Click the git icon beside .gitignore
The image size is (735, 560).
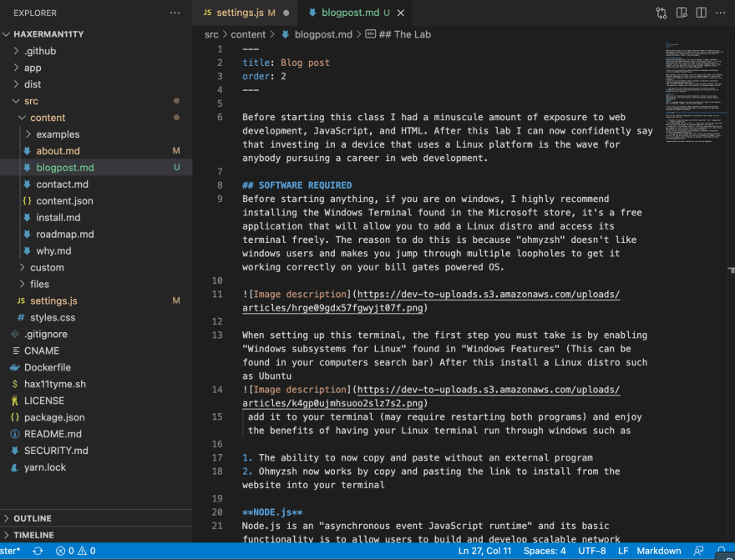tap(15, 334)
